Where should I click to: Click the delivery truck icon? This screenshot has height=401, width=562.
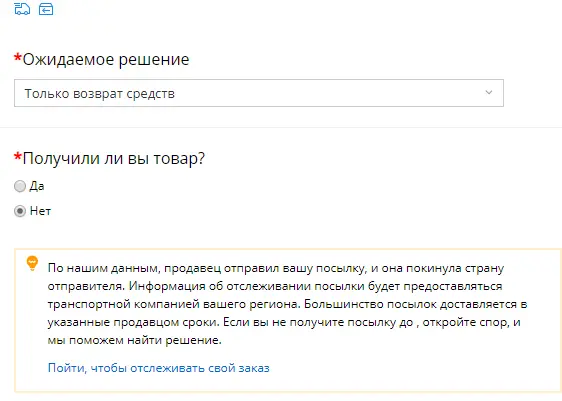pyautogui.click(x=22, y=9)
